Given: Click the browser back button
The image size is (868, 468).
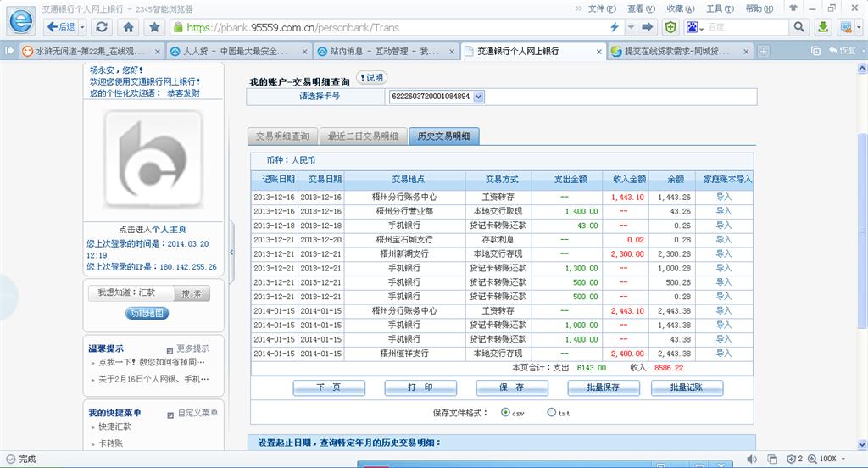Looking at the screenshot, I should 61,27.
